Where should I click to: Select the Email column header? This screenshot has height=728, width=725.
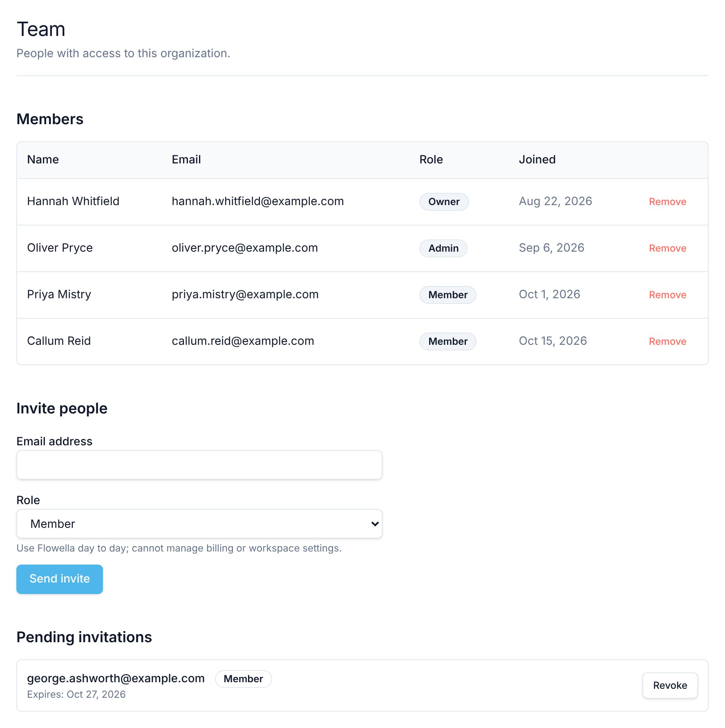[x=186, y=160]
